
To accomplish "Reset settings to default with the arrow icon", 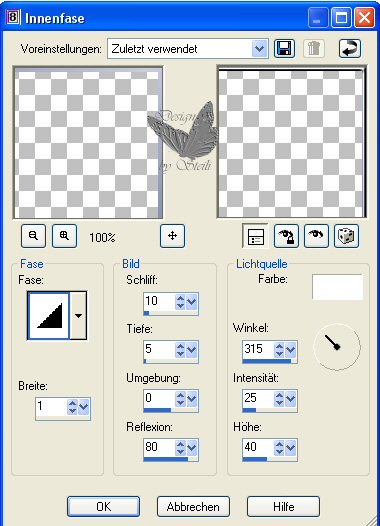I will click(x=350, y=49).
